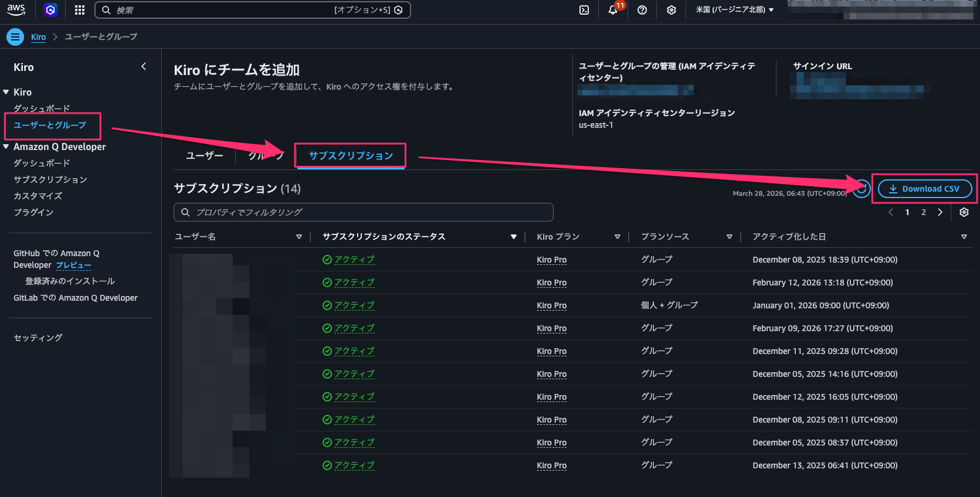Viewport: 980px width, 497px height.
Task: Focus the プロパティでフィルタリング filter field
Action: click(x=364, y=212)
